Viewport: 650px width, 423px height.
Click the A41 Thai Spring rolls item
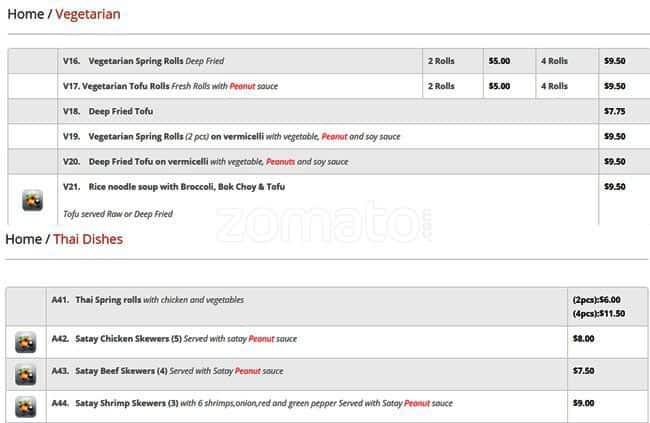click(x=108, y=300)
